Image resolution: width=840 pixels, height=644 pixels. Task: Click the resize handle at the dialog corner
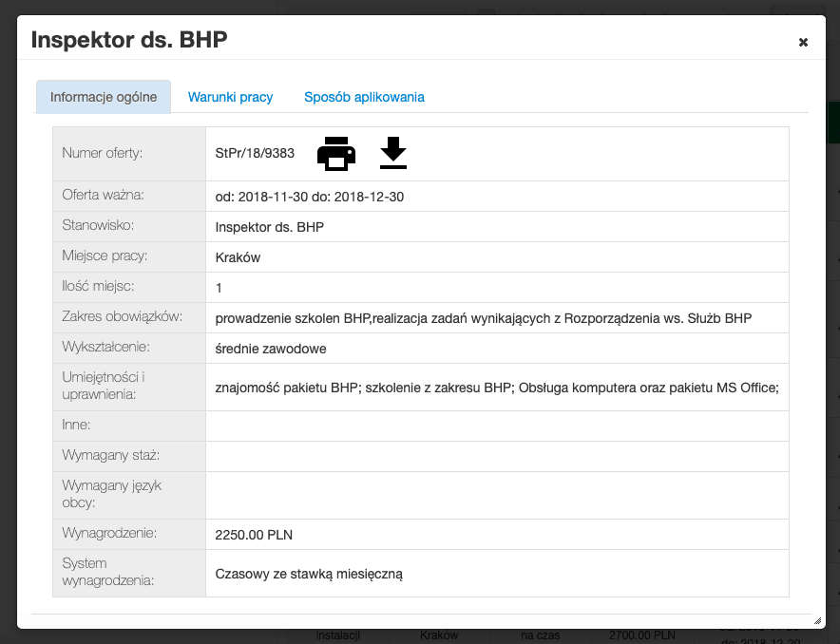click(x=816, y=620)
